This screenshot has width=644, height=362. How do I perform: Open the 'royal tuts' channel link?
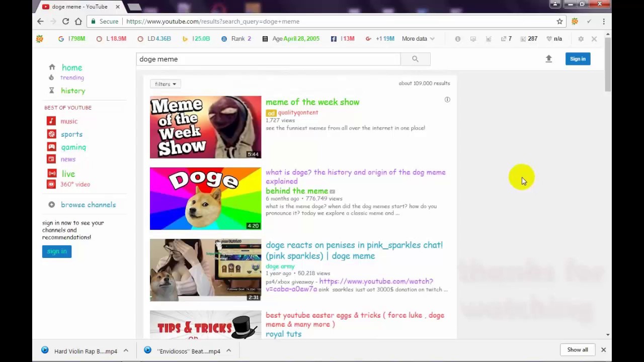[x=284, y=334]
